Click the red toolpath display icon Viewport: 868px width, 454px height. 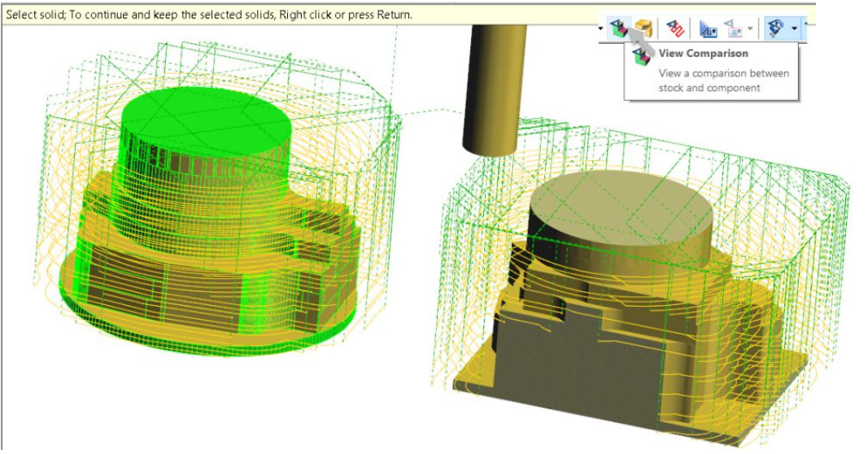pyautogui.click(x=675, y=28)
